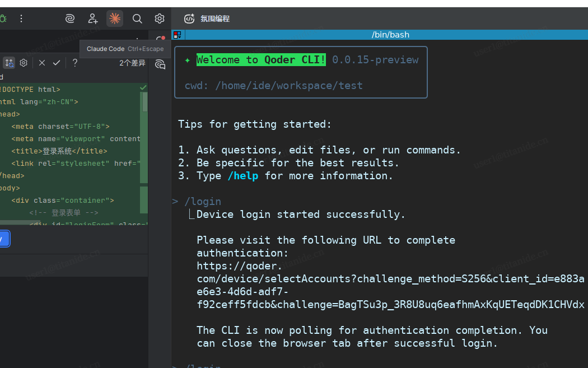Click the diff help question mark
Screen dimensions: 588x368
(74, 63)
